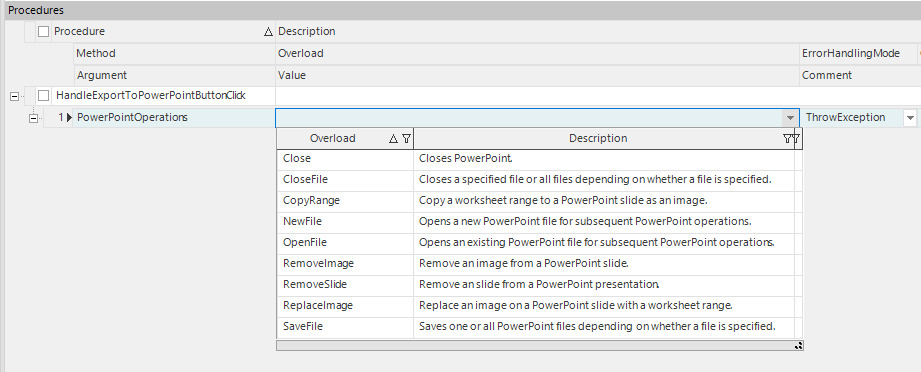Click the Overload header above the combo box
This screenshot has width=921, height=372.
tap(537, 53)
